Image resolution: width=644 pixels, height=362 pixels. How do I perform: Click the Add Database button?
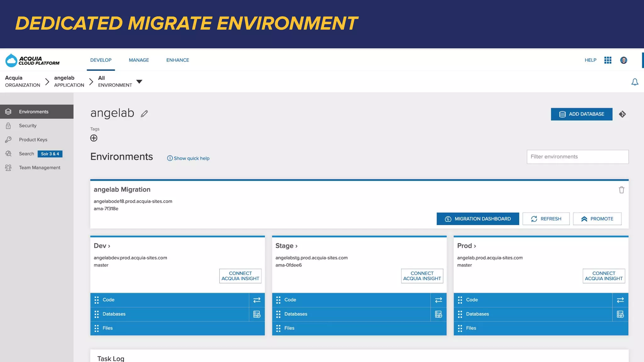pos(581,114)
